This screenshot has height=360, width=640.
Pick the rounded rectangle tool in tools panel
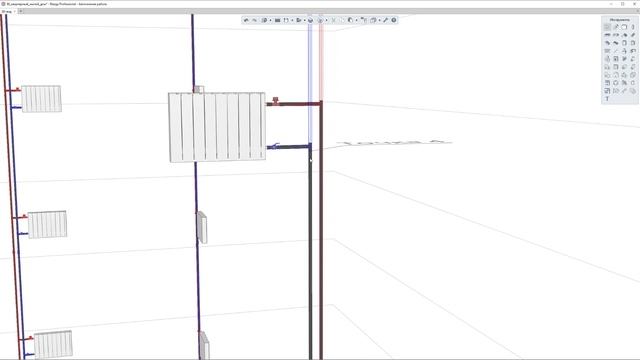click(x=624, y=27)
